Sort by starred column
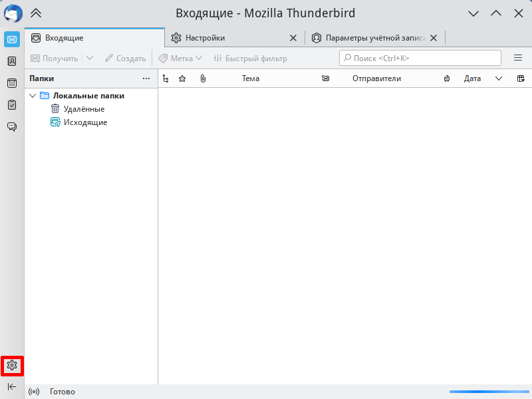Screen dimensions: 532x399 tap(182, 78)
